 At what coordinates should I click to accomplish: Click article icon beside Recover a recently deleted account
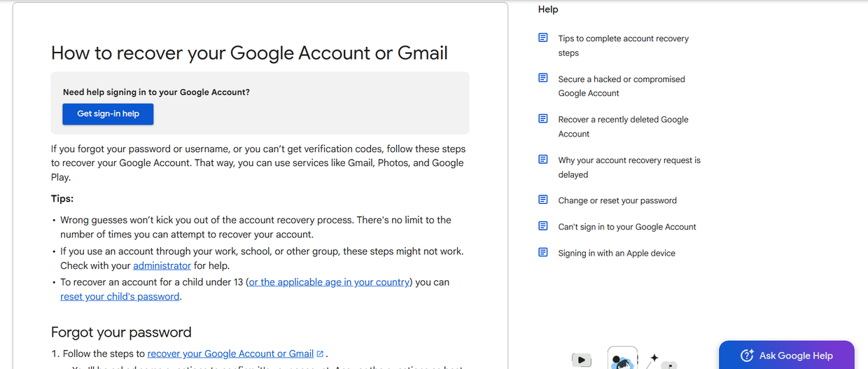543,119
